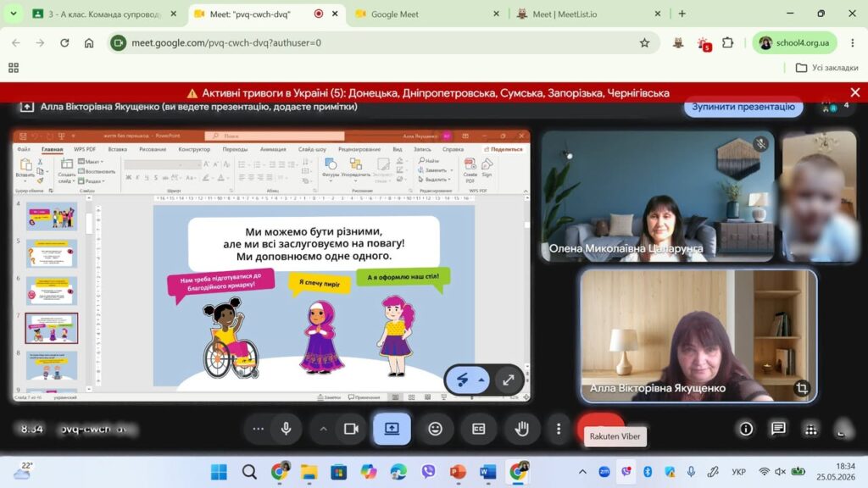The width and height of the screenshot is (868, 488).
Task: Dismiss the red air alert banner
Action: coord(855,92)
